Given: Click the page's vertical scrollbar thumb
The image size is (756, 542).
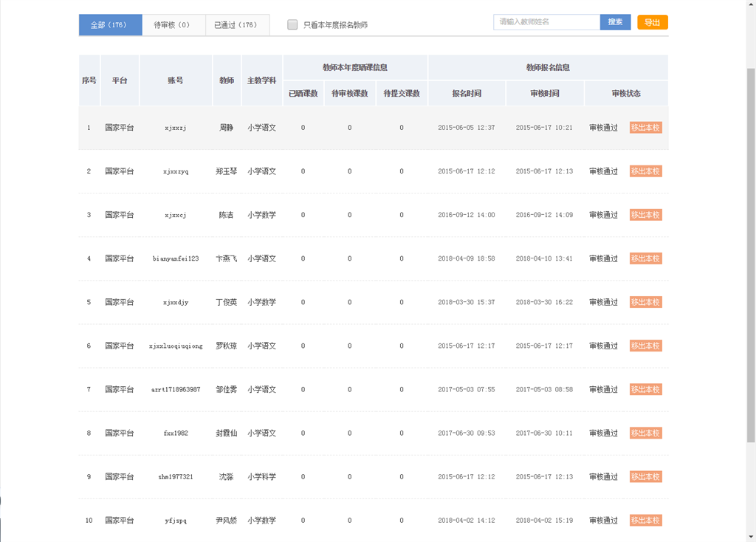Looking at the screenshot, I should [x=751, y=255].
